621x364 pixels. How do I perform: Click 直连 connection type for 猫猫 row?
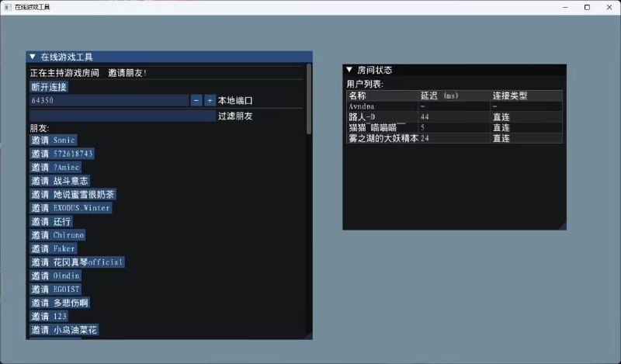[x=501, y=127]
